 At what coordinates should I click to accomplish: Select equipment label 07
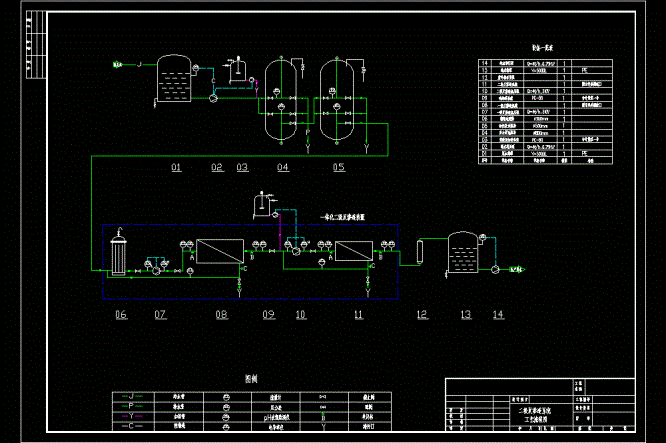click(x=160, y=315)
